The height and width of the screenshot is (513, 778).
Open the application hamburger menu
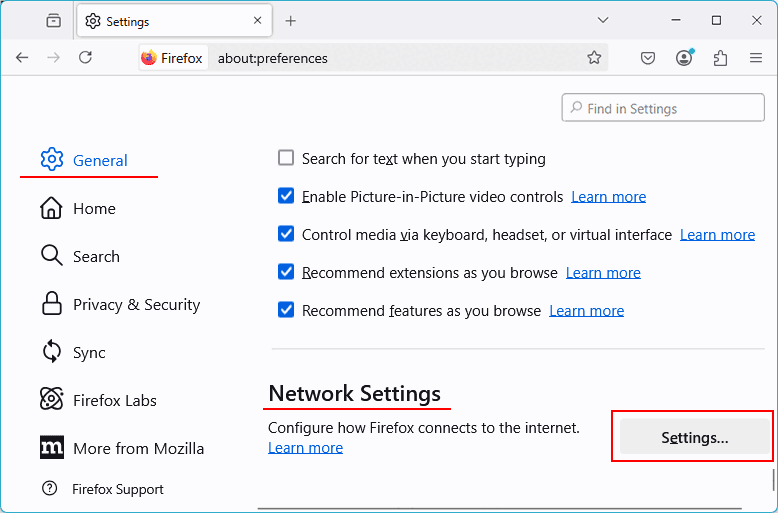pos(756,58)
